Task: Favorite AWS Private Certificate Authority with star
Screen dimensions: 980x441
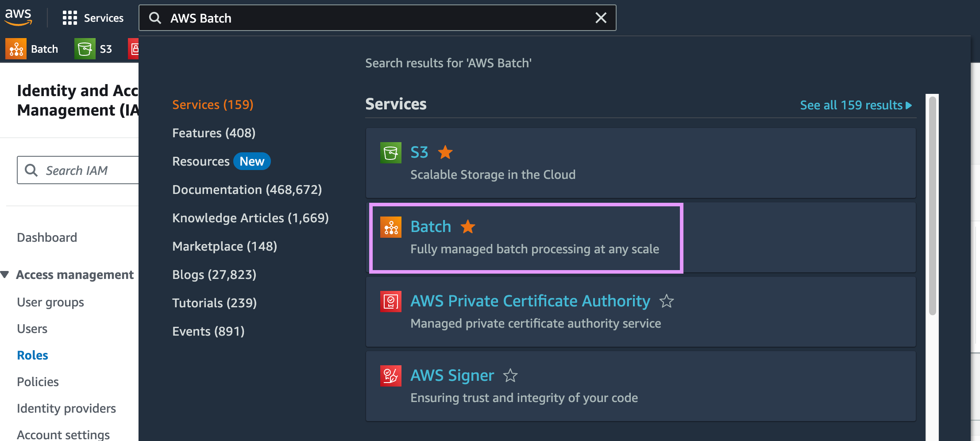Action: 666,302
